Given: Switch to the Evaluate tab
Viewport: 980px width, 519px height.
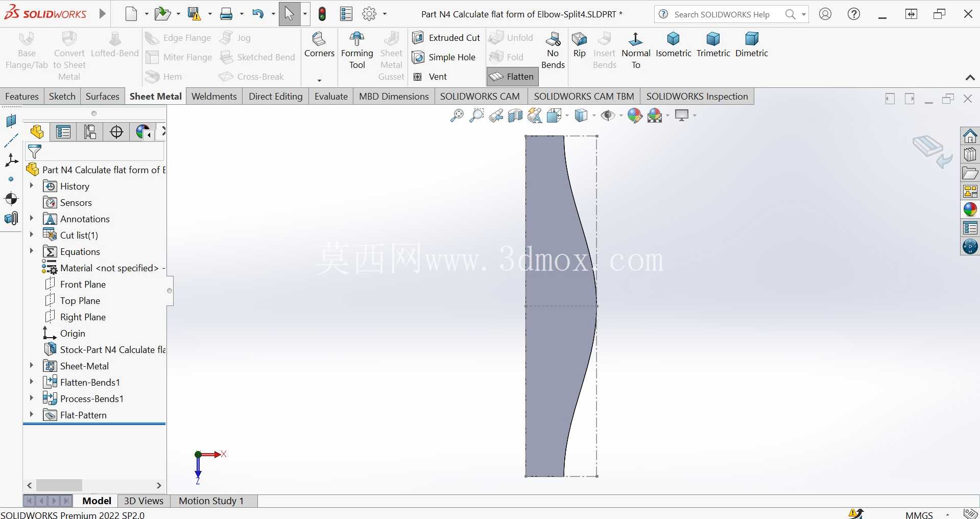Looking at the screenshot, I should tap(331, 97).
